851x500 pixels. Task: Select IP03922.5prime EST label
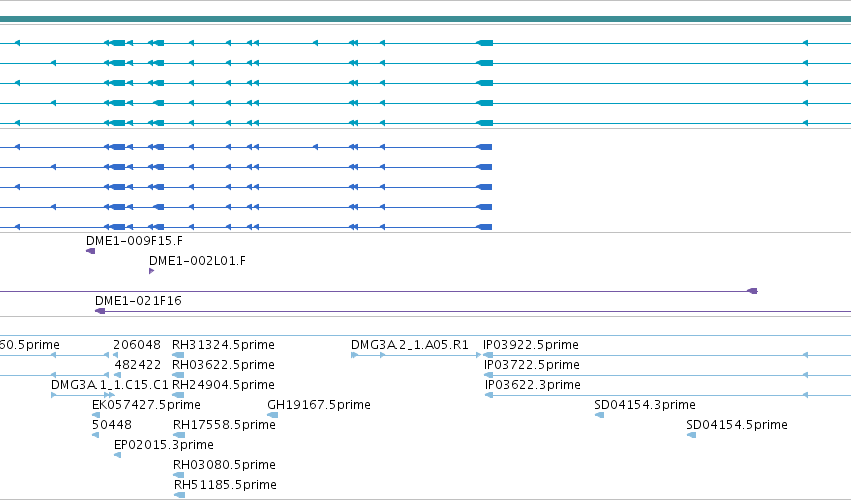coord(531,345)
